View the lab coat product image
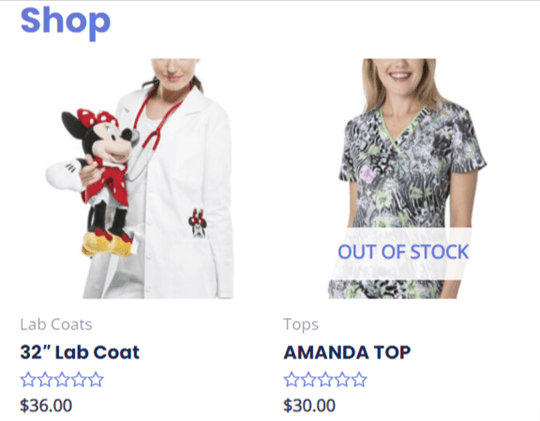540x421 pixels. (141, 178)
